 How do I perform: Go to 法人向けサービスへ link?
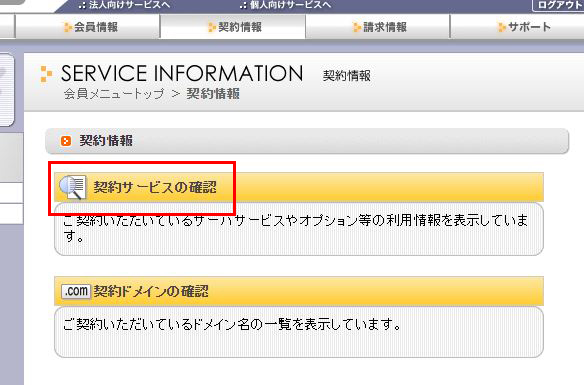124,5
